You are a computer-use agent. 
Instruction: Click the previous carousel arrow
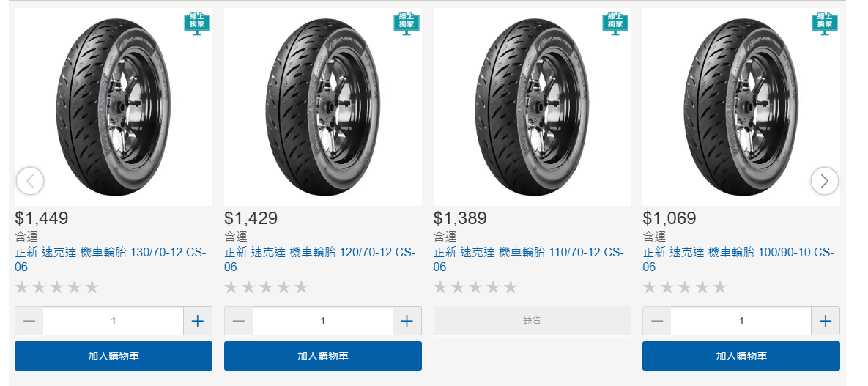pos(30,180)
